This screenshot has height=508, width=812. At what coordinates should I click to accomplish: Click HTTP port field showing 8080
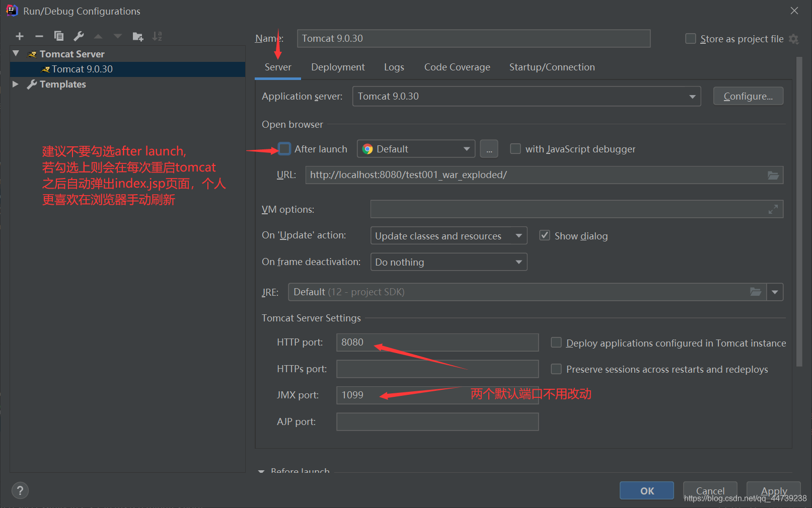tap(437, 343)
